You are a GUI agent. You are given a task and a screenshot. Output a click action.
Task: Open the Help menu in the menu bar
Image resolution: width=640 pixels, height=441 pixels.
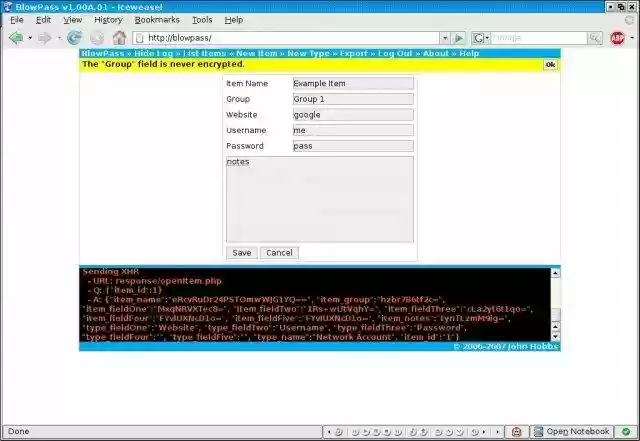(x=233, y=20)
